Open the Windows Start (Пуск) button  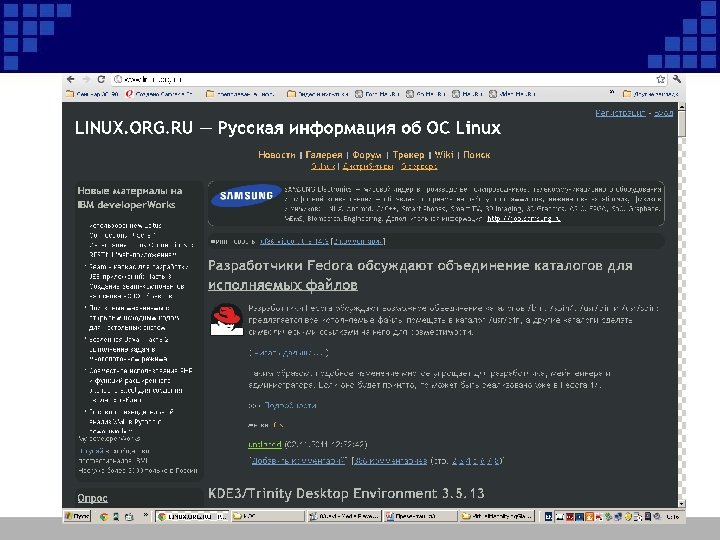click(77, 517)
